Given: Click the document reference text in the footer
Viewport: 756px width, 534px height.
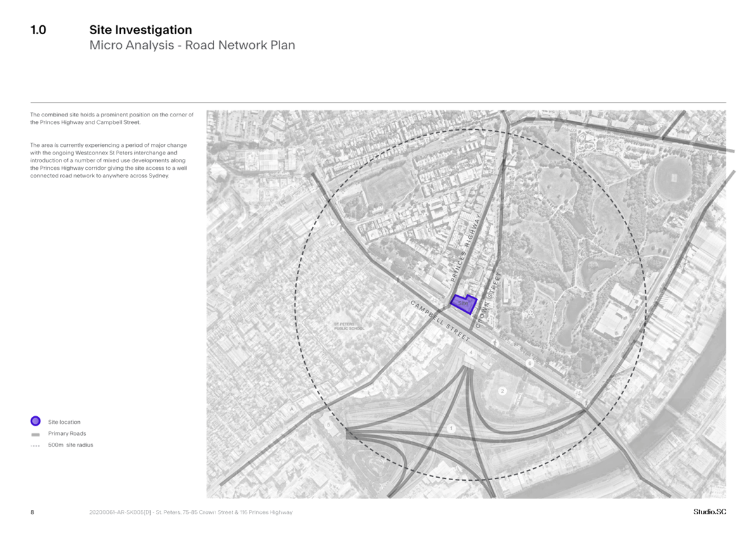Looking at the screenshot, I should point(190,512).
